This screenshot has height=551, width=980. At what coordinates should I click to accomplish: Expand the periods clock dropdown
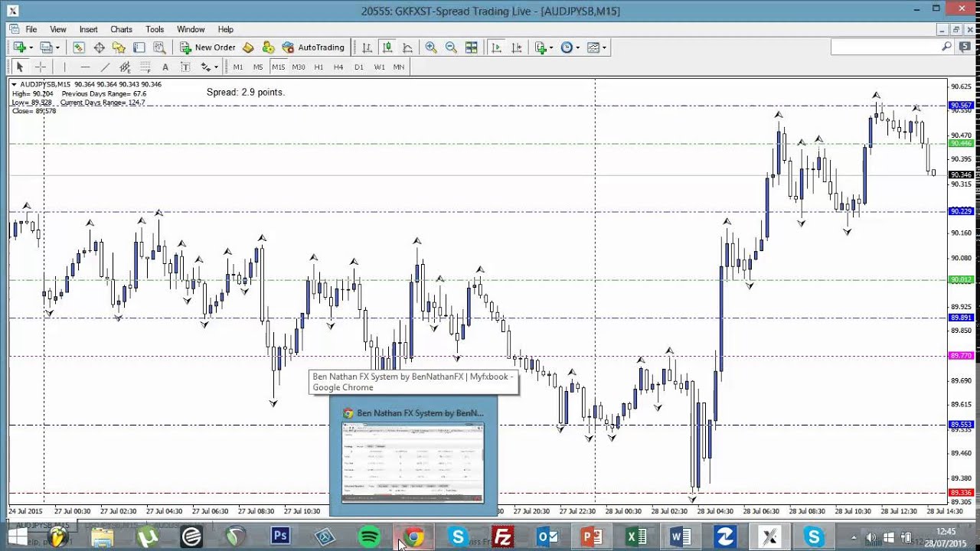tap(577, 48)
